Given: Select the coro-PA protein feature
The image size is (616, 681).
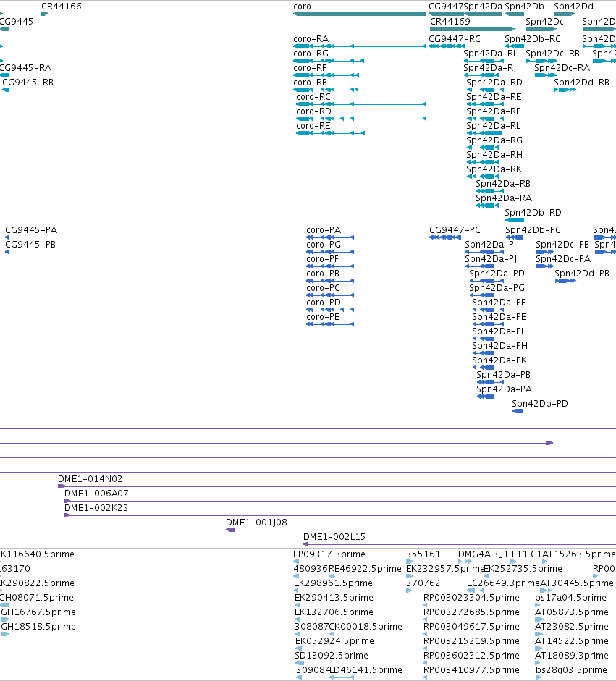Looking at the screenshot, I should 330,237.
